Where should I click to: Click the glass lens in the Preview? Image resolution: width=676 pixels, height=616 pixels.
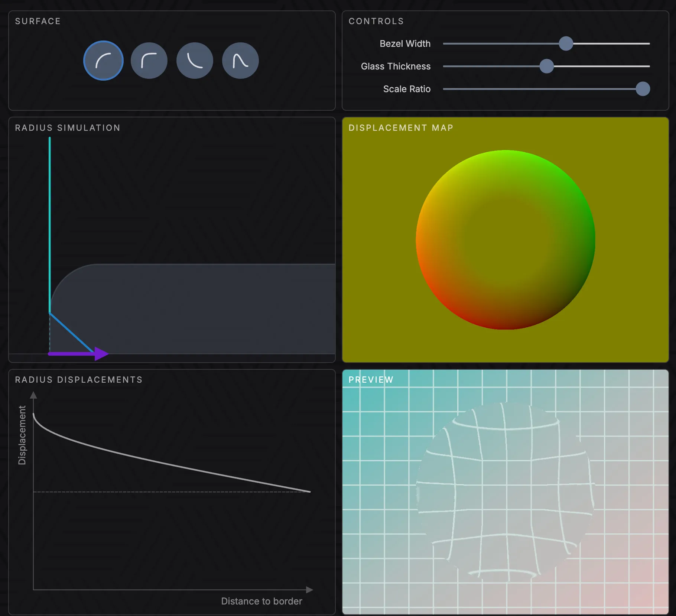(505, 492)
